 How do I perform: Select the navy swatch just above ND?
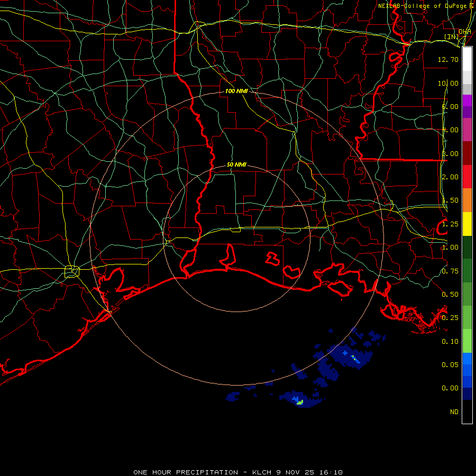click(x=467, y=393)
